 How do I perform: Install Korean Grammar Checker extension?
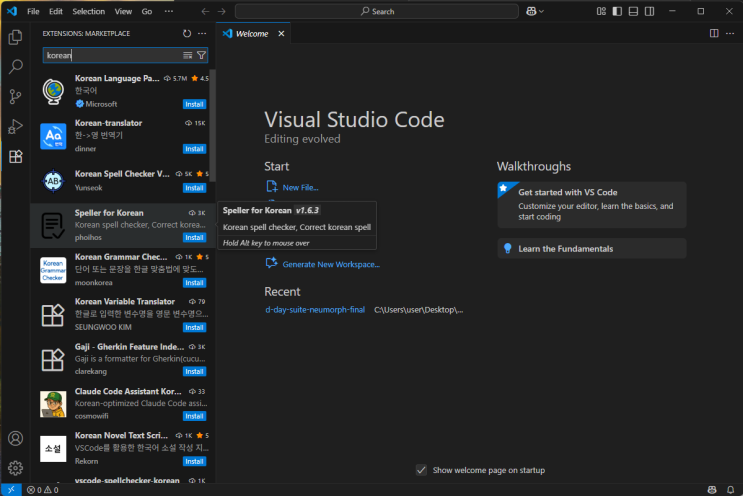tap(194, 283)
